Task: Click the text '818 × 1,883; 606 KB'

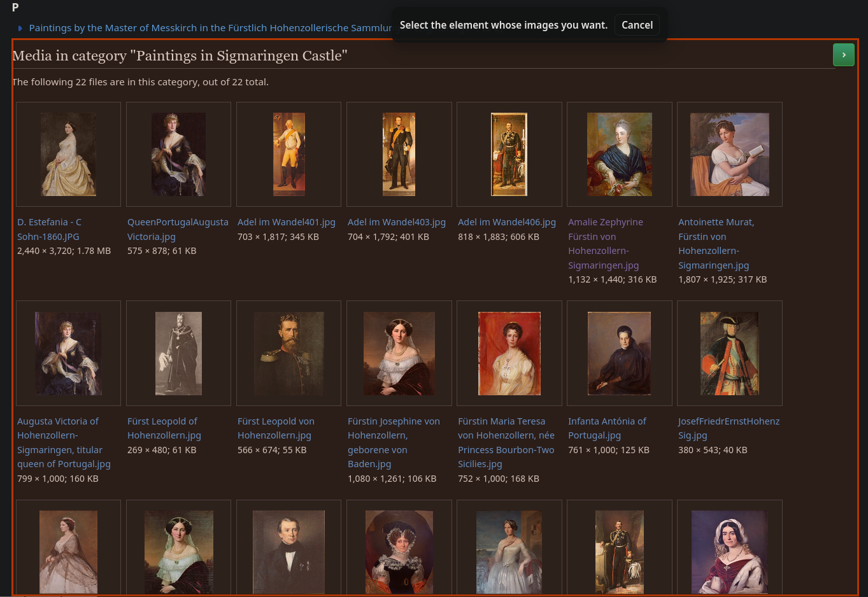Action: click(499, 237)
